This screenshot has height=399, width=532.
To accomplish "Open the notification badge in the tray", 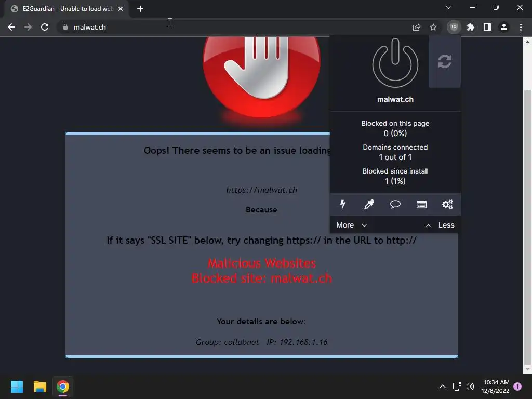I will point(517,387).
